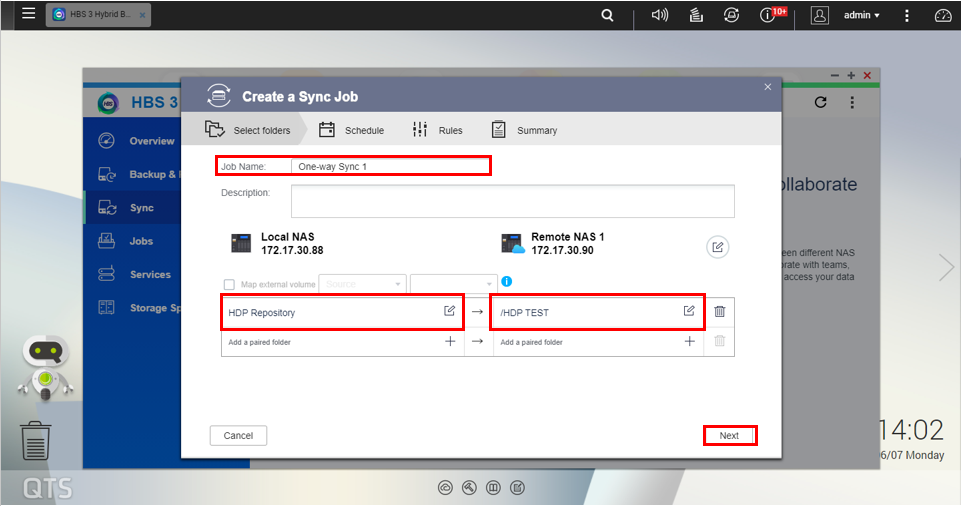Edit the Remote NAS 1 destination

click(x=717, y=247)
